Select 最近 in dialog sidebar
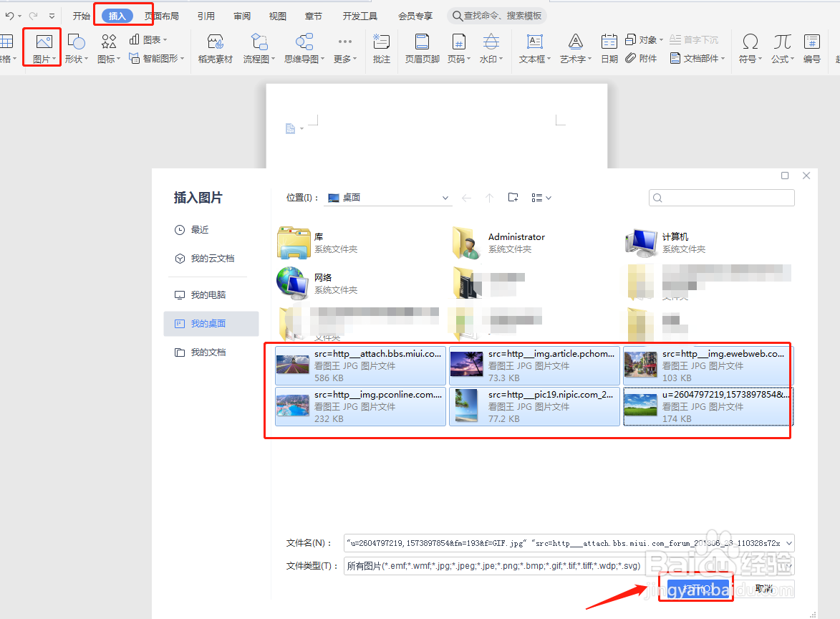Image resolution: width=840 pixels, height=619 pixels. tap(192, 229)
